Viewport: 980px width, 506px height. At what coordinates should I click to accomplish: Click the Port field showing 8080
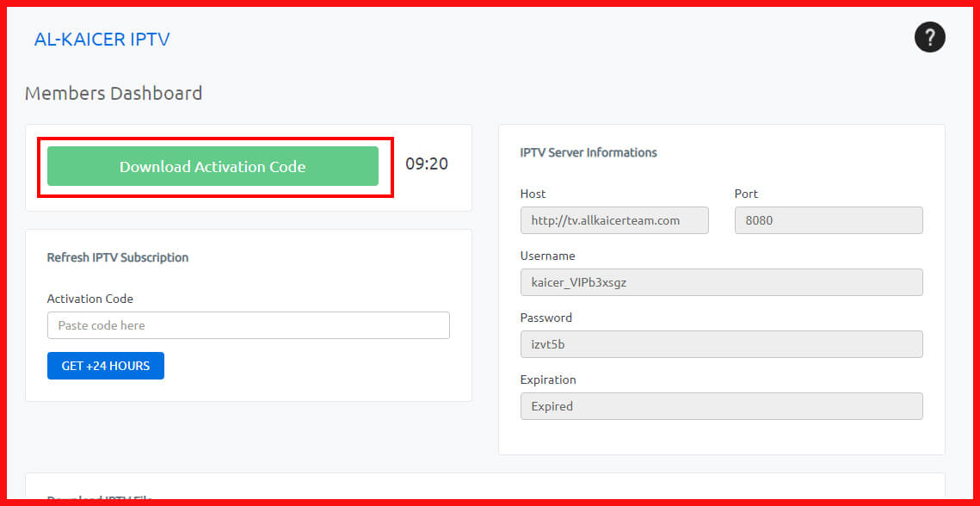829,220
